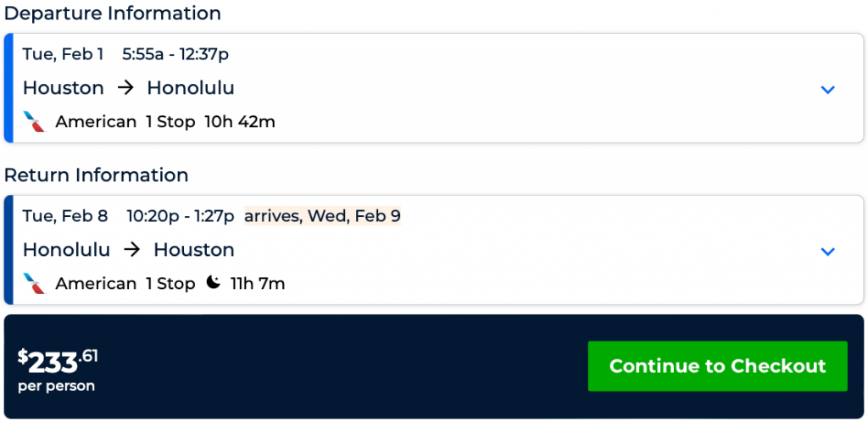Click the American Airlines logo on return flight
Screen dimensions: 868x422
(x=35, y=283)
